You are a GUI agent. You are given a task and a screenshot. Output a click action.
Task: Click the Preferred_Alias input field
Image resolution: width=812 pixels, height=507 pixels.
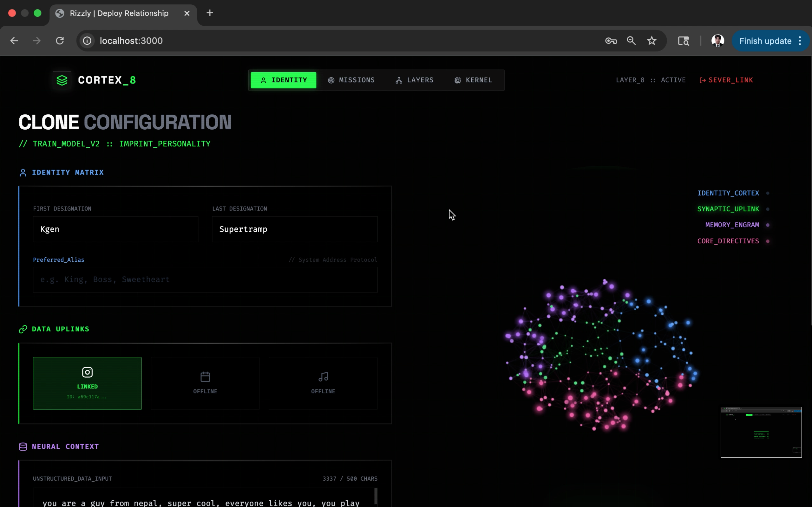tap(205, 280)
